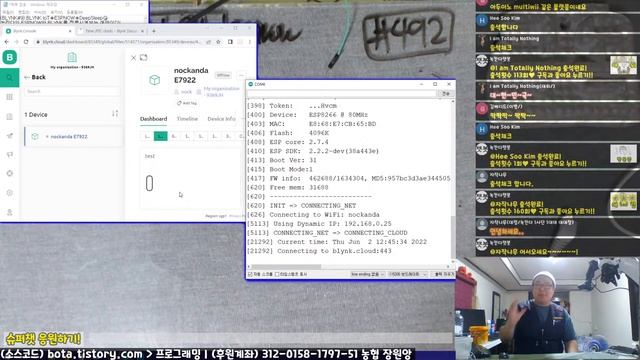Click the browser reload icon
Image resolution: width=640 pixels, height=360 pixels.
click(x=26, y=42)
